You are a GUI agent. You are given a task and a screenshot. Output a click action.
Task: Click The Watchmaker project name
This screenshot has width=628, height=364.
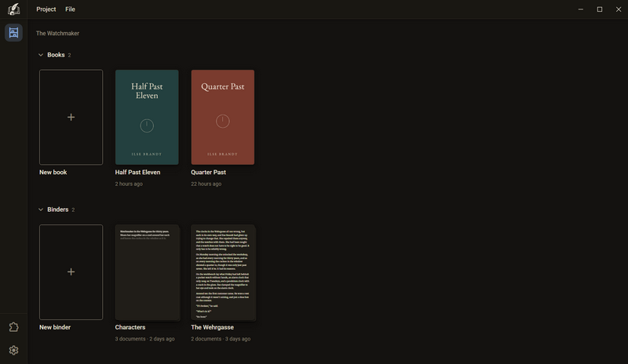[x=57, y=33]
